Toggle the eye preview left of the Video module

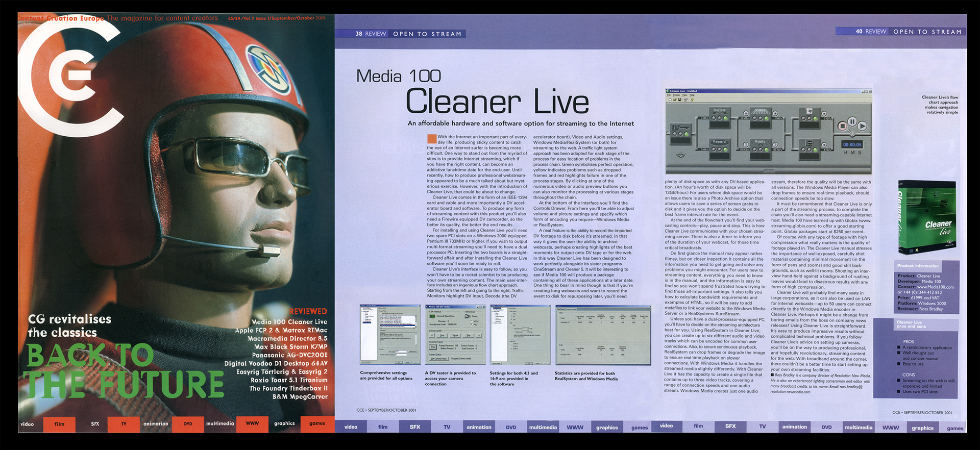click(745, 113)
